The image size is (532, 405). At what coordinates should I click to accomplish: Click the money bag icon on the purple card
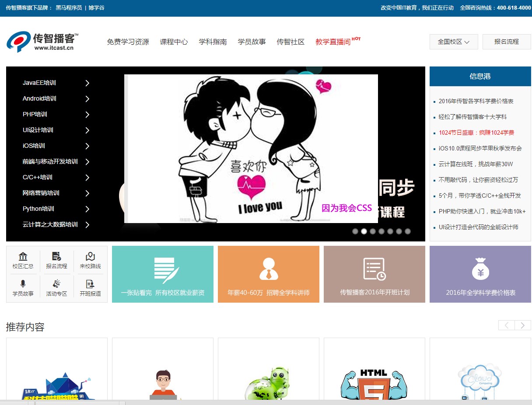[480, 269]
